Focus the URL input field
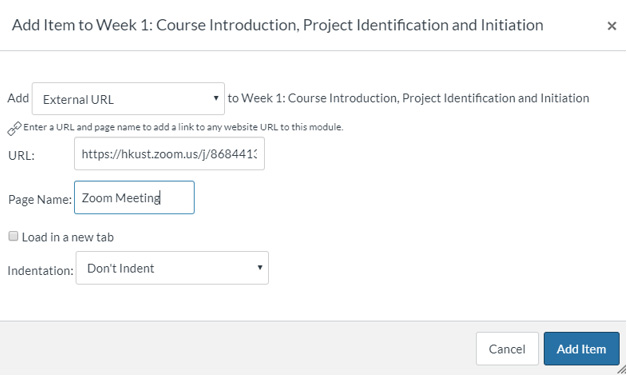 [x=169, y=154]
